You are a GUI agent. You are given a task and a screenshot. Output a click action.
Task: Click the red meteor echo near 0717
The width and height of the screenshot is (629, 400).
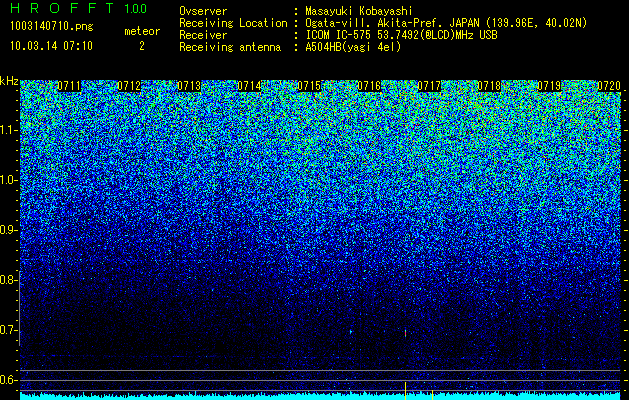point(406,333)
